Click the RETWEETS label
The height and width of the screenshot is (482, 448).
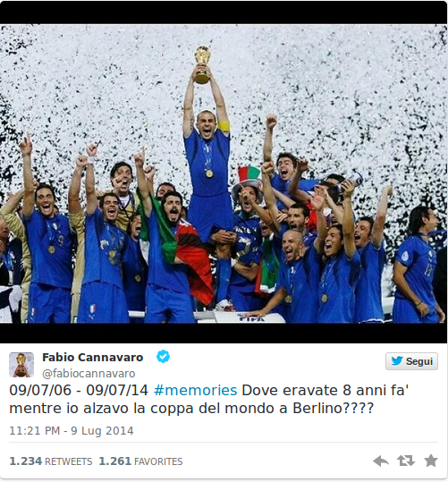point(69,461)
